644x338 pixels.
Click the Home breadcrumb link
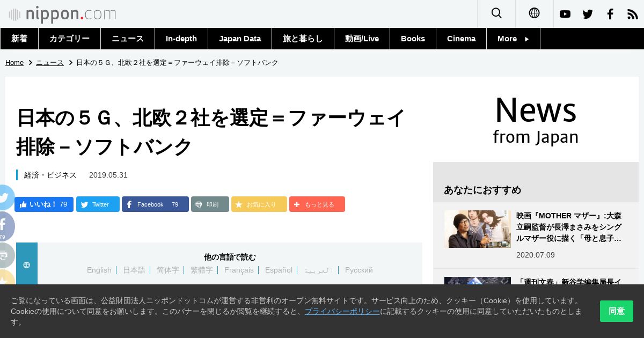(14, 63)
